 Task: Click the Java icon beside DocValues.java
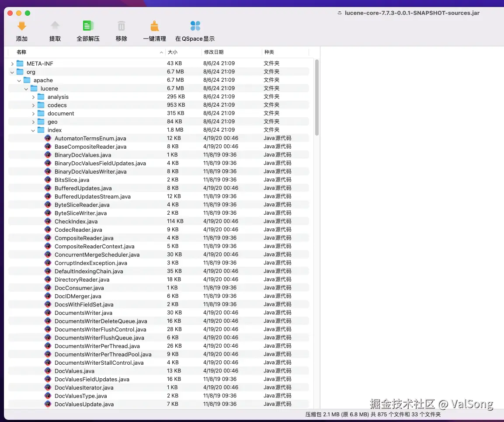(48, 370)
